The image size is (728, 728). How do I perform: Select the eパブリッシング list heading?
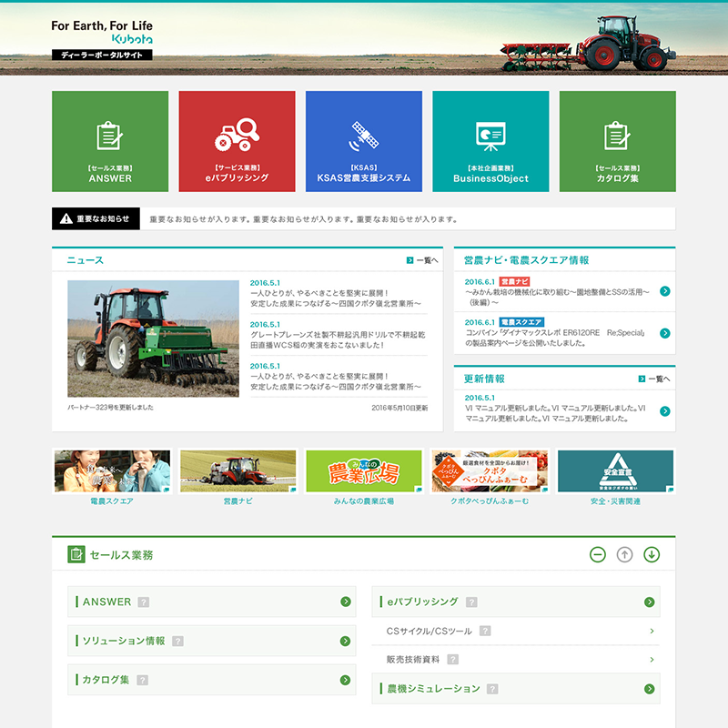pyautogui.click(x=422, y=602)
